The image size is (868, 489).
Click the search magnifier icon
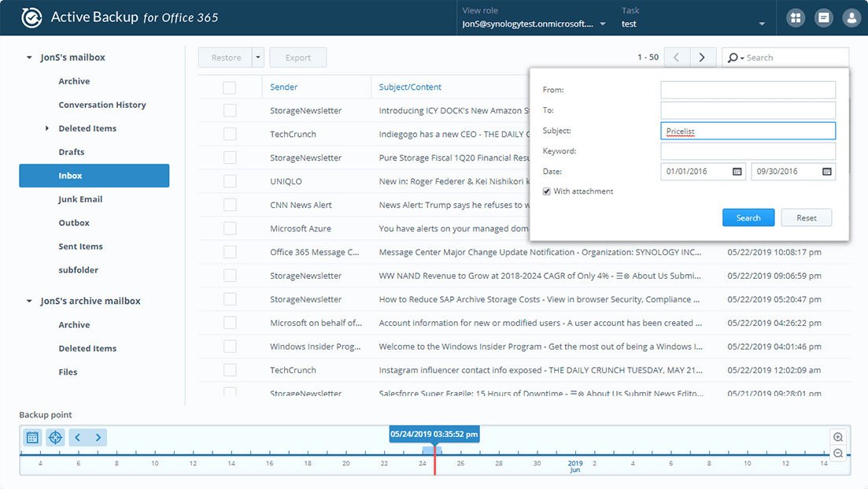pos(733,57)
